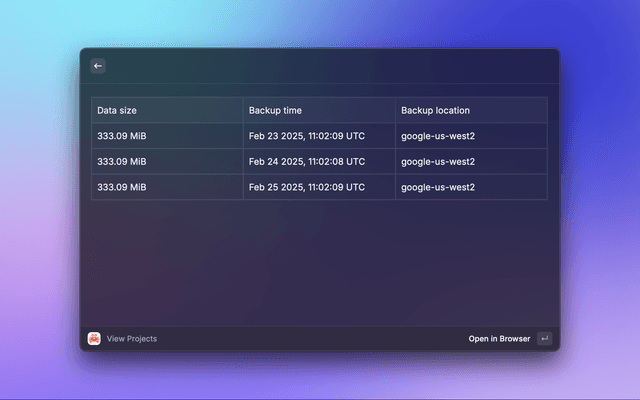Select the Backup time column header
640x400 pixels.
pyautogui.click(x=275, y=110)
